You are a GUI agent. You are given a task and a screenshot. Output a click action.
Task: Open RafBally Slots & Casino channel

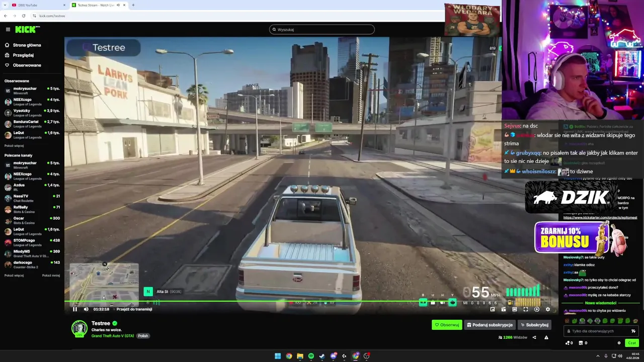32,209
